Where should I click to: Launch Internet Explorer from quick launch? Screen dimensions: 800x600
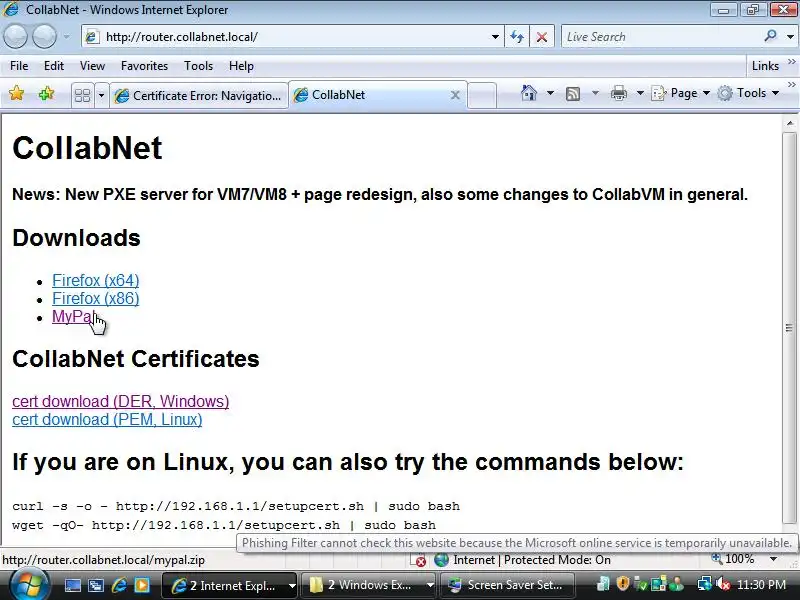119,585
